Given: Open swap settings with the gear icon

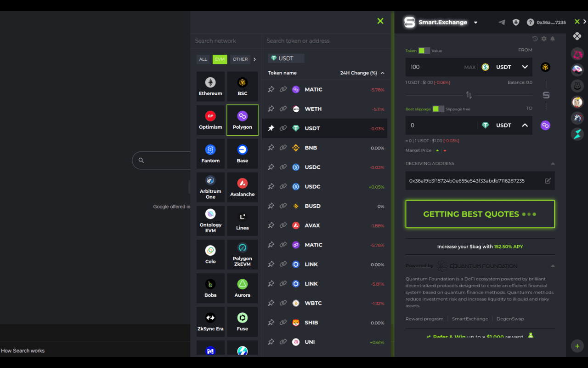Looking at the screenshot, I should pos(544,39).
